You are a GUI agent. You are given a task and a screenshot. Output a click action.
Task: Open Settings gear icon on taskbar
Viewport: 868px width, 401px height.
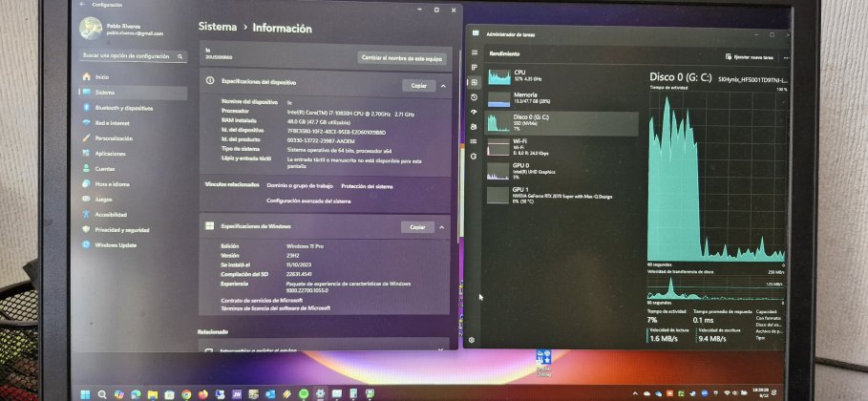tap(320, 393)
